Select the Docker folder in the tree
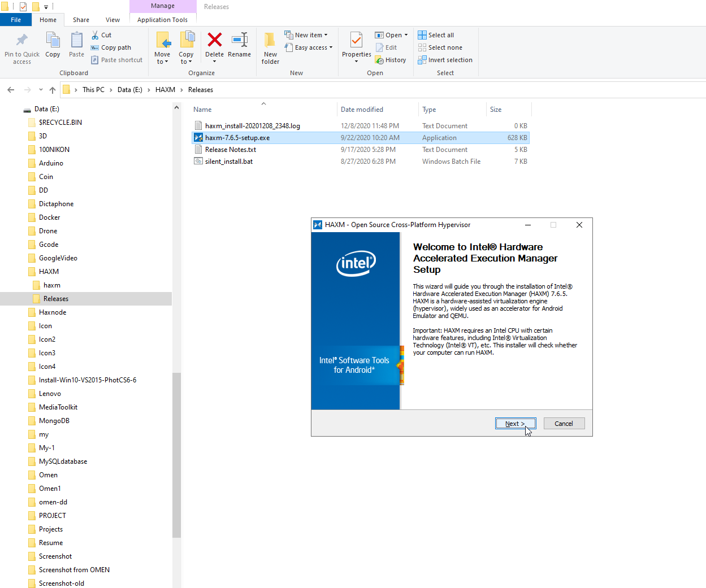 [x=50, y=217]
